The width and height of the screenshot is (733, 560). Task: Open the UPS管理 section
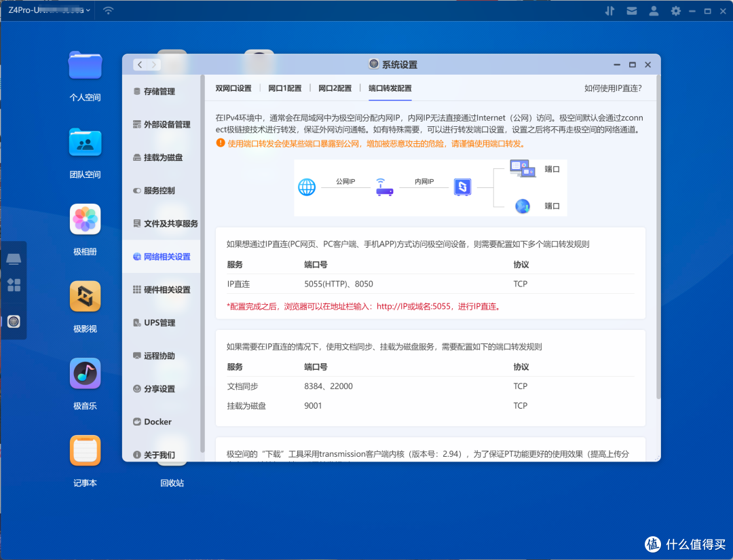(160, 322)
